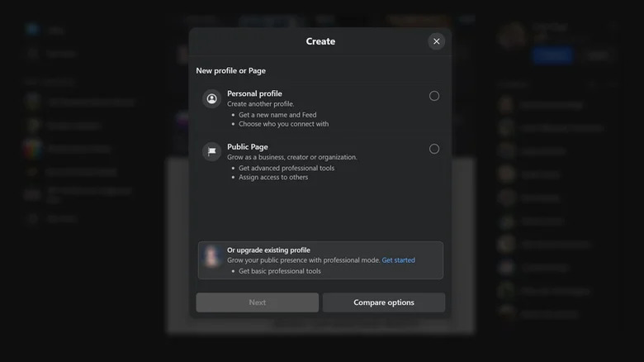Viewport: 644px width, 362px height.
Task: Follow the Get started link
Action: click(x=399, y=260)
